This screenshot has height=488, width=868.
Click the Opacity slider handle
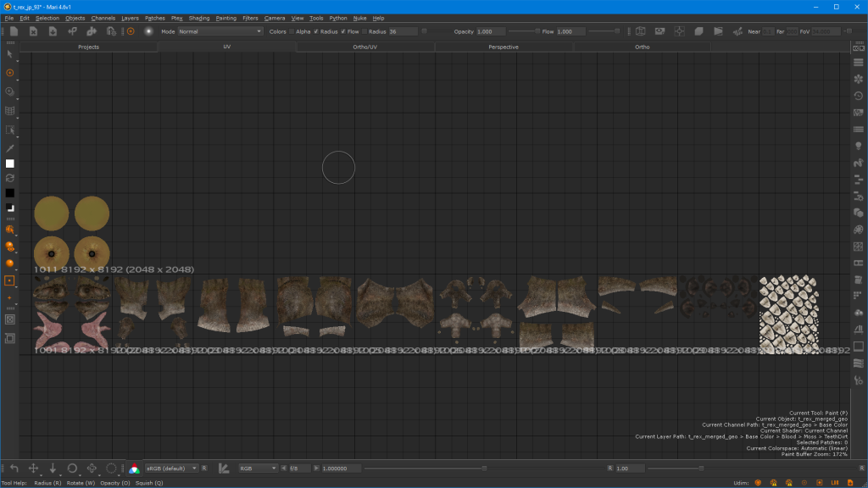(537, 31)
